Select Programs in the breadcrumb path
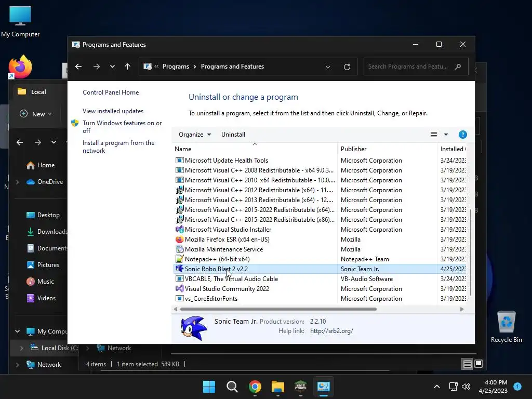 [x=176, y=66]
